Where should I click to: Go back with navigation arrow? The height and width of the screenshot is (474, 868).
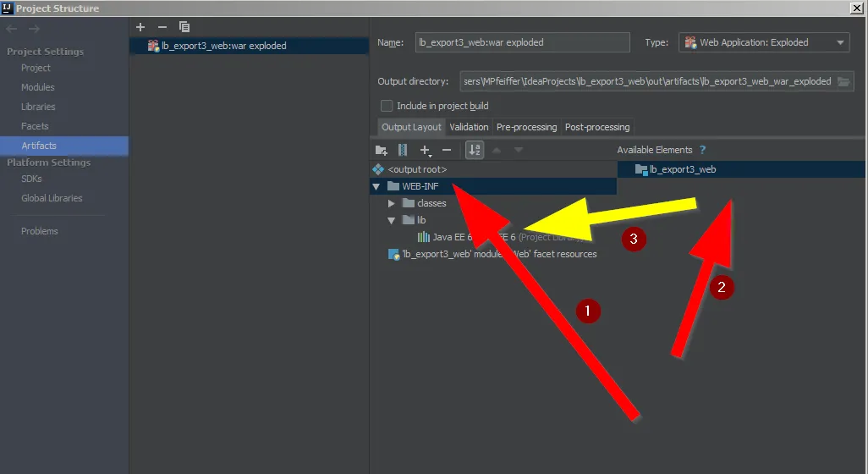pos(12,28)
